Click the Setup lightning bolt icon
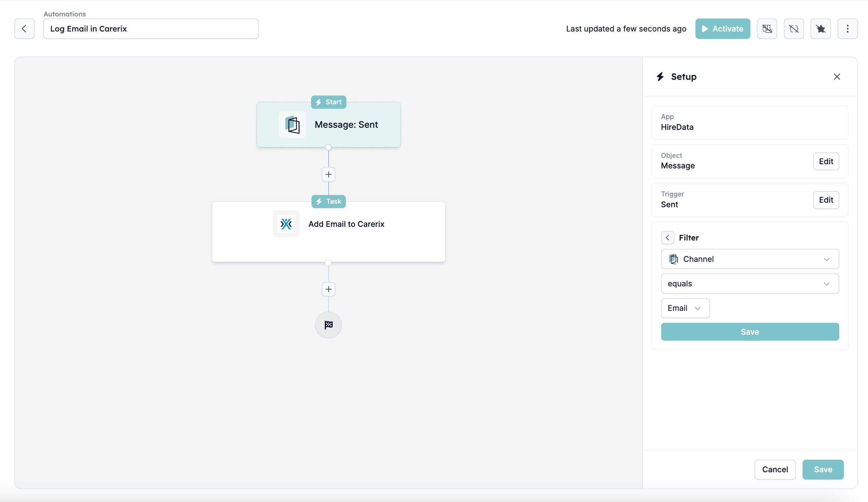This screenshot has height=502, width=868. click(x=660, y=77)
